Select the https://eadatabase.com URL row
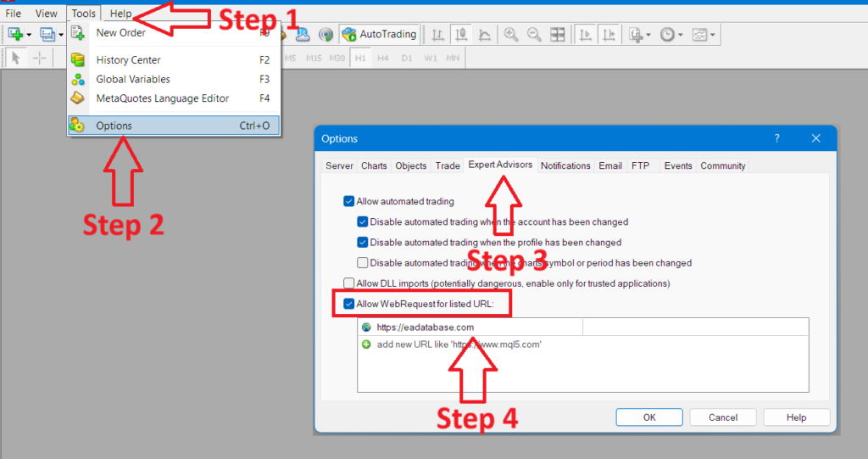This screenshot has width=868, height=459. pos(583,327)
